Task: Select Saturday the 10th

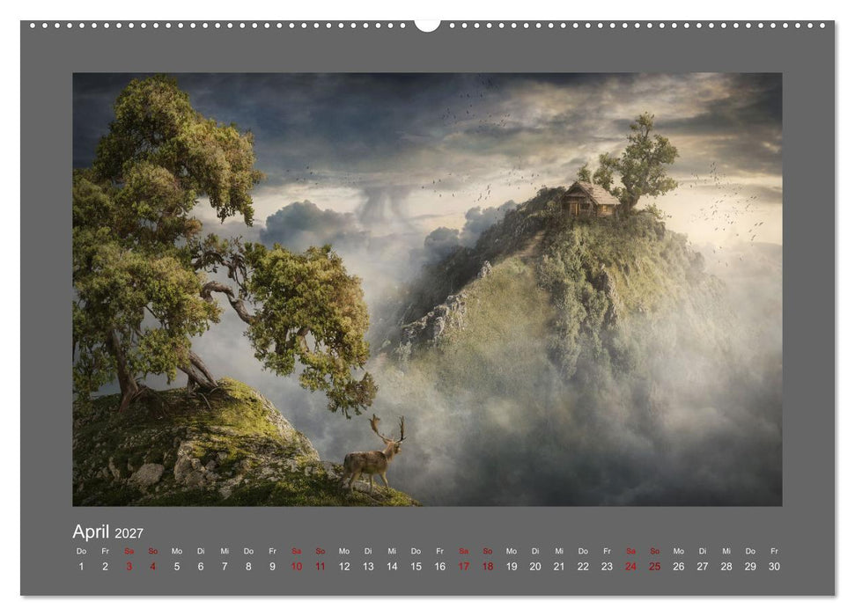Action: (296, 567)
